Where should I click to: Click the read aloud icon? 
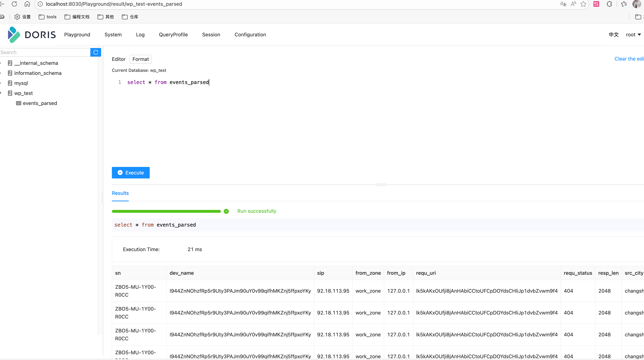tap(573, 4)
